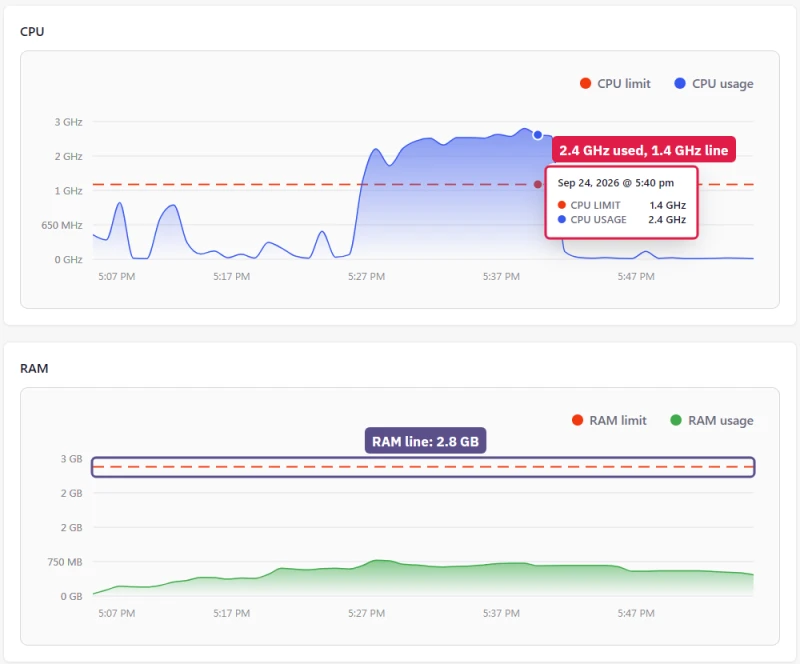
Task: Click the 5:17 PM label on CPU chart
Action: (232, 277)
